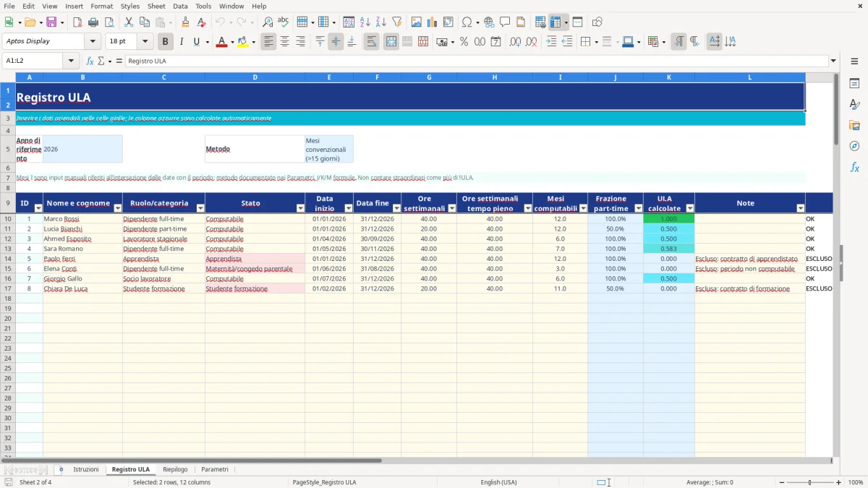Switch to the Parametri sheet tab
This screenshot has height=488, width=868.
pos(215,469)
